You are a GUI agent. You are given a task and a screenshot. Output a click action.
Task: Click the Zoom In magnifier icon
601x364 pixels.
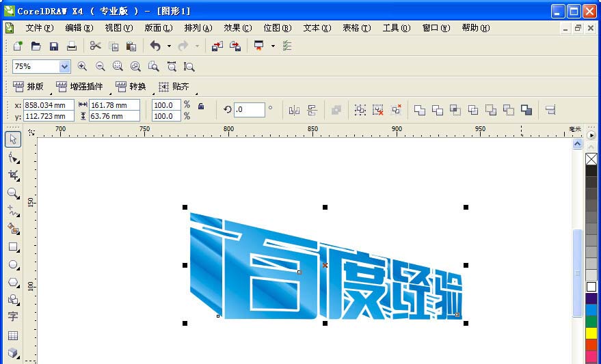tap(82, 67)
